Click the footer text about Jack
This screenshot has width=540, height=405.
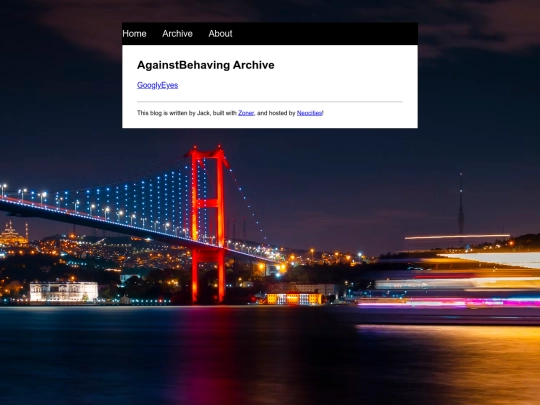[x=230, y=113]
